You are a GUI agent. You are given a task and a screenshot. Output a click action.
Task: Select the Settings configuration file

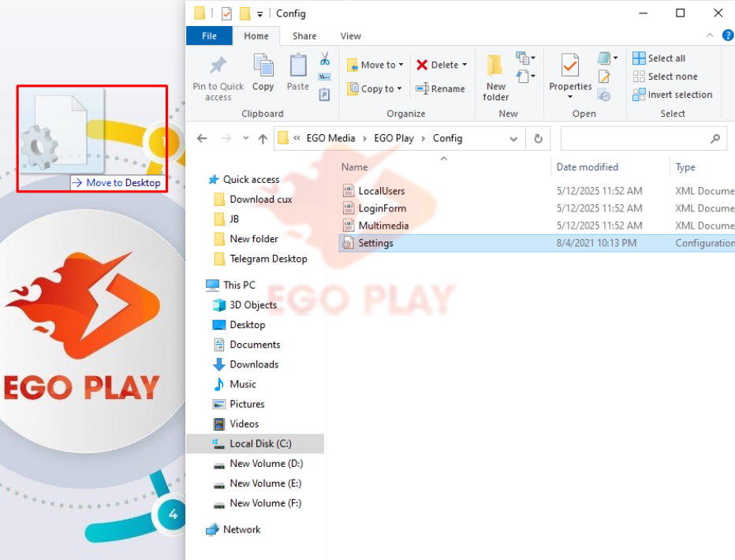[x=536, y=243]
